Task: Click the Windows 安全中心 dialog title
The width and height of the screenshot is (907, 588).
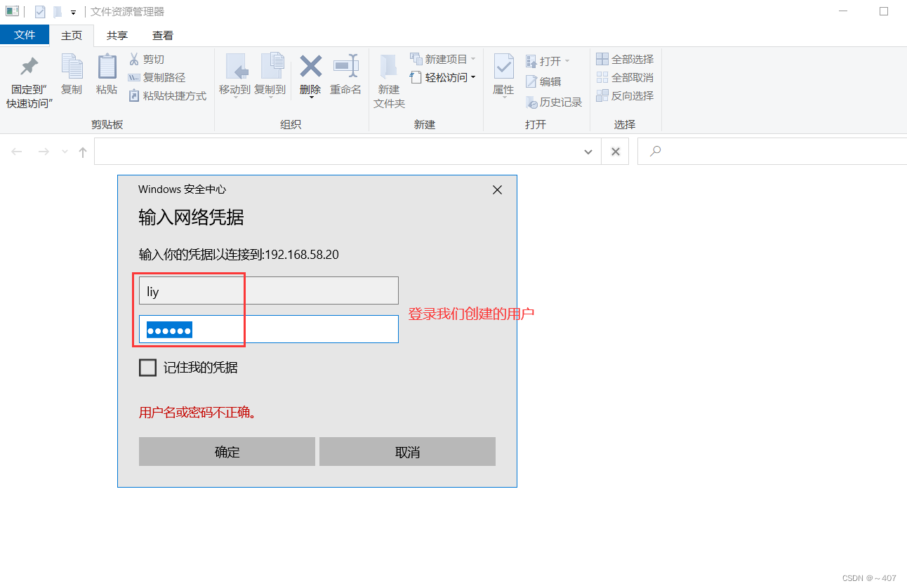Action: tap(183, 189)
